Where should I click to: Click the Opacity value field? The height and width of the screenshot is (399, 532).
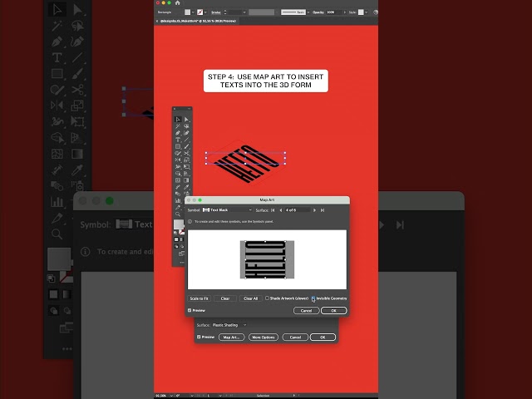[334, 12]
